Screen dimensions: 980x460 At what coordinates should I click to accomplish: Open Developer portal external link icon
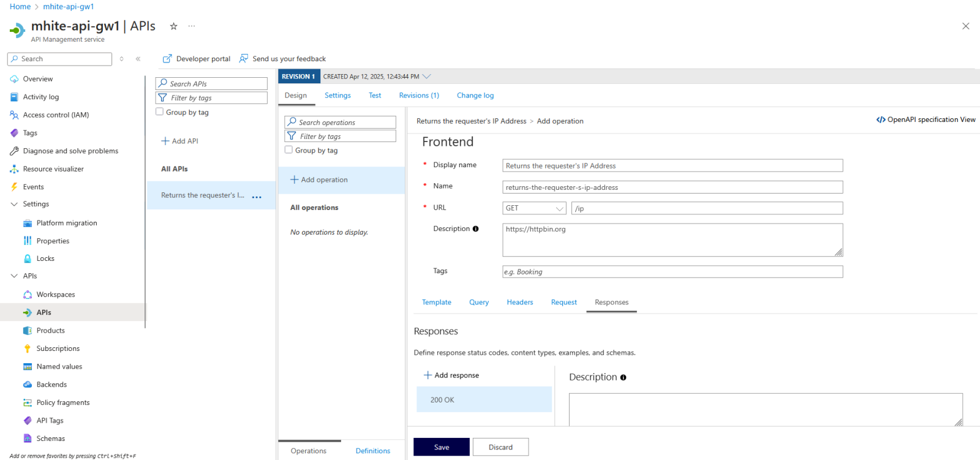(167, 59)
